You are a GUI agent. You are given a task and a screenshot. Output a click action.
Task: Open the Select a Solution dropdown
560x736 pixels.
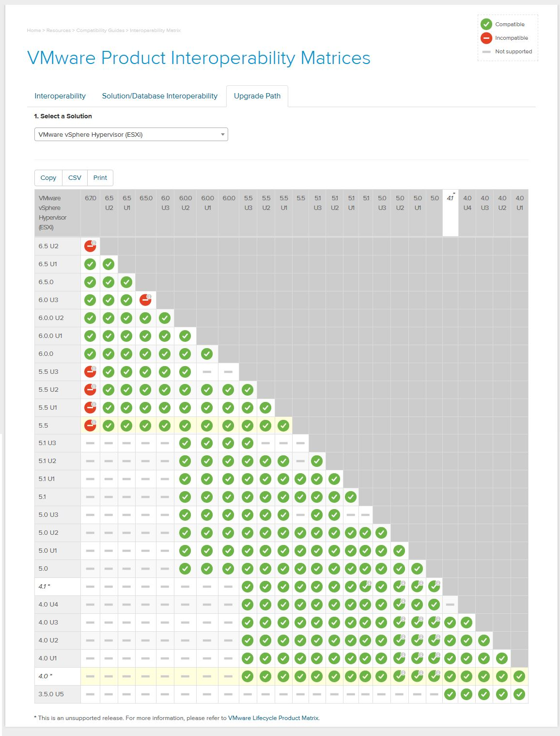pos(131,134)
